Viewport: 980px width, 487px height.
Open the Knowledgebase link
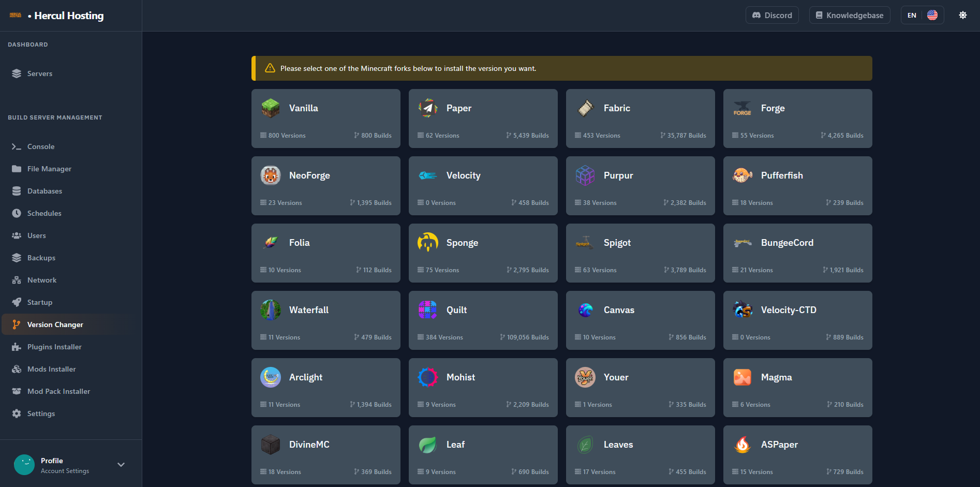click(x=849, y=15)
